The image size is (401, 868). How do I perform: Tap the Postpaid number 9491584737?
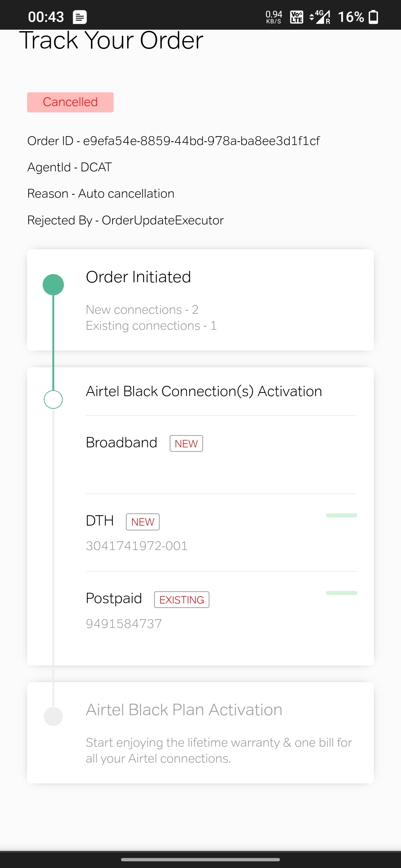pos(124,624)
